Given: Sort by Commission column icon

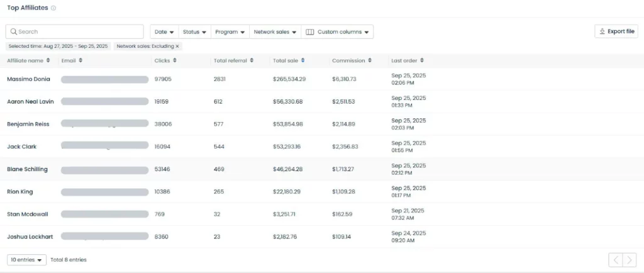Looking at the screenshot, I should (369, 61).
